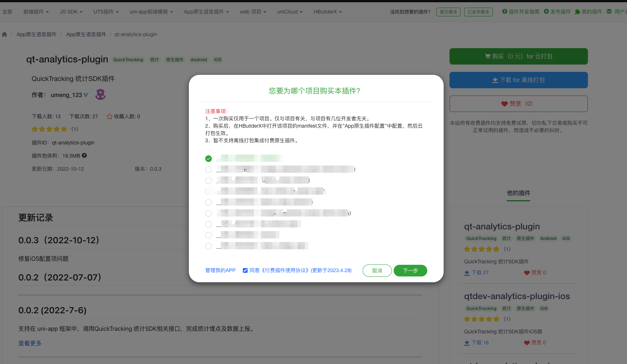Select the eighth project radio option
This screenshot has width=627, height=364.
coord(209,235)
